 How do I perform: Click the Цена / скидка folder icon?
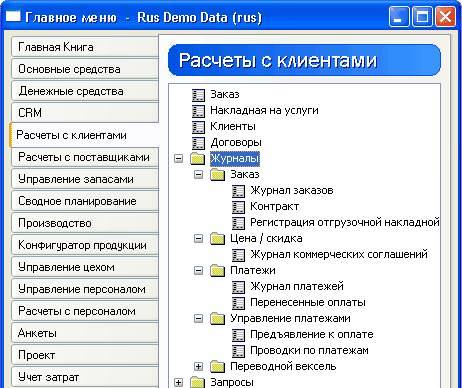(218, 238)
